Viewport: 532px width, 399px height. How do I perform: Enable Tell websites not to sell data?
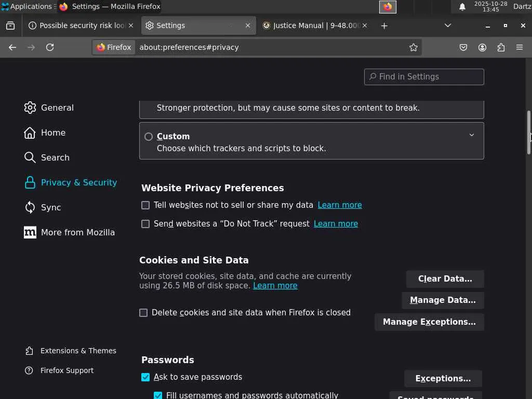145,205
